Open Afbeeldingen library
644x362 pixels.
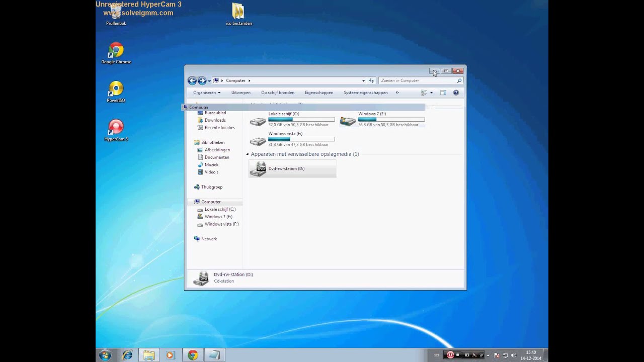pos(217,150)
